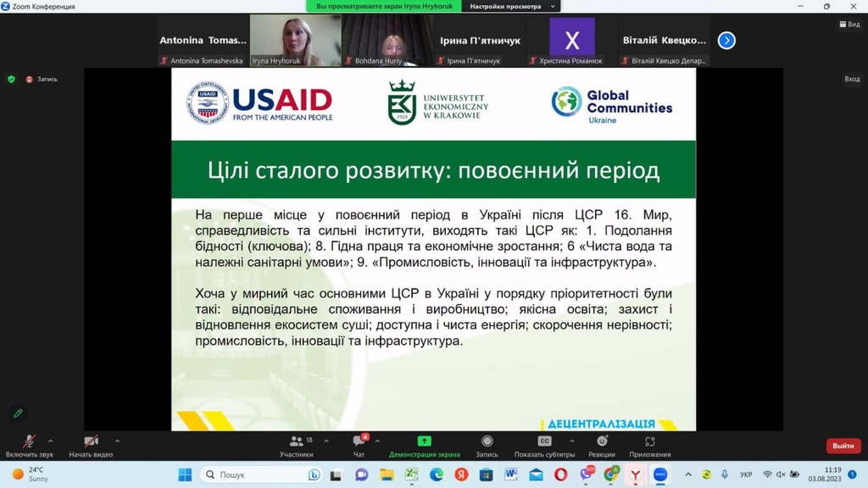Open the Участники participants panel

point(296,446)
